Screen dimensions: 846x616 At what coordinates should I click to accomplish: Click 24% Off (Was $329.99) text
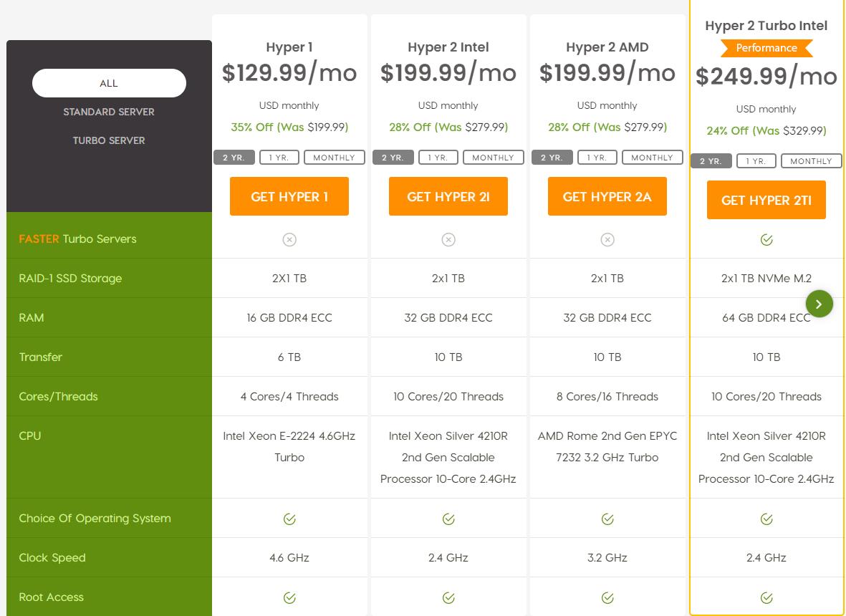[766, 130]
